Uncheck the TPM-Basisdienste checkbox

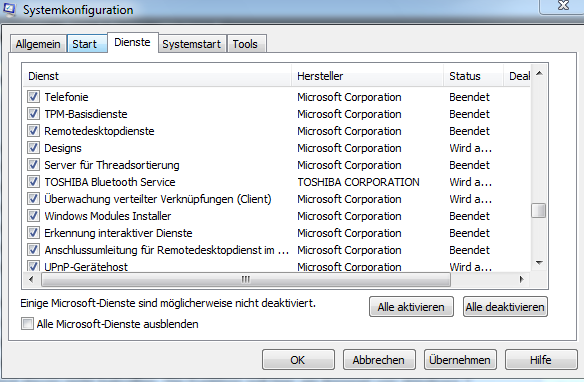(x=33, y=114)
